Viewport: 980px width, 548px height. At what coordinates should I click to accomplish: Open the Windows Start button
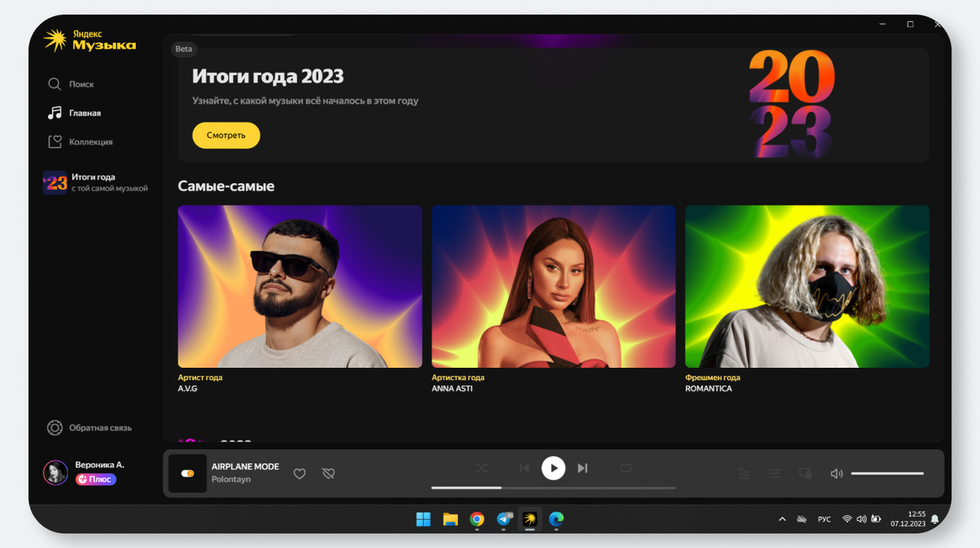click(424, 519)
